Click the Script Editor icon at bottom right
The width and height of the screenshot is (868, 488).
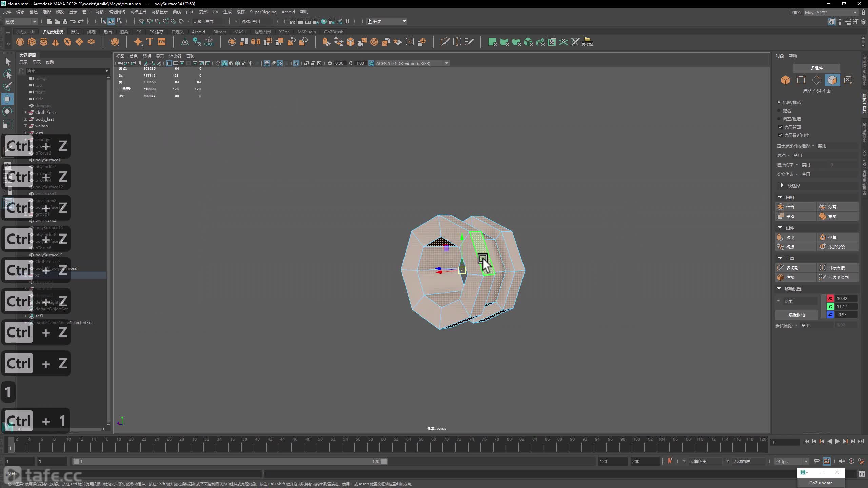pos(862,474)
